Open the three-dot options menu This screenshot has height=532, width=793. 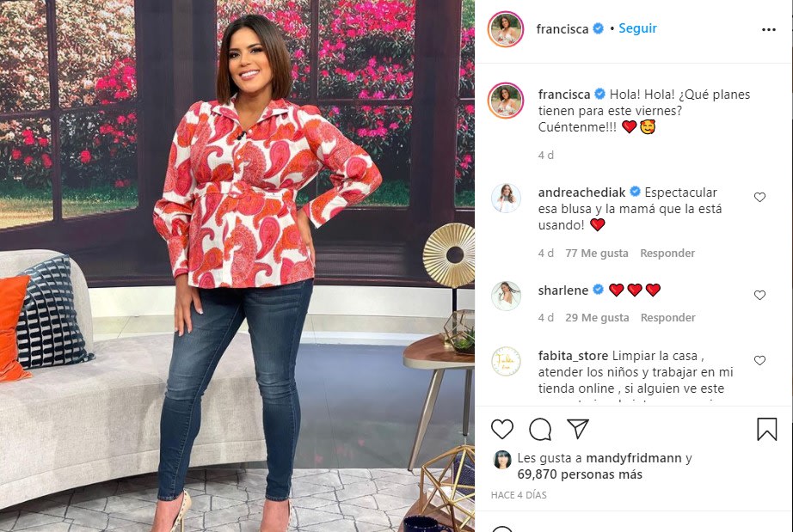(768, 30)
